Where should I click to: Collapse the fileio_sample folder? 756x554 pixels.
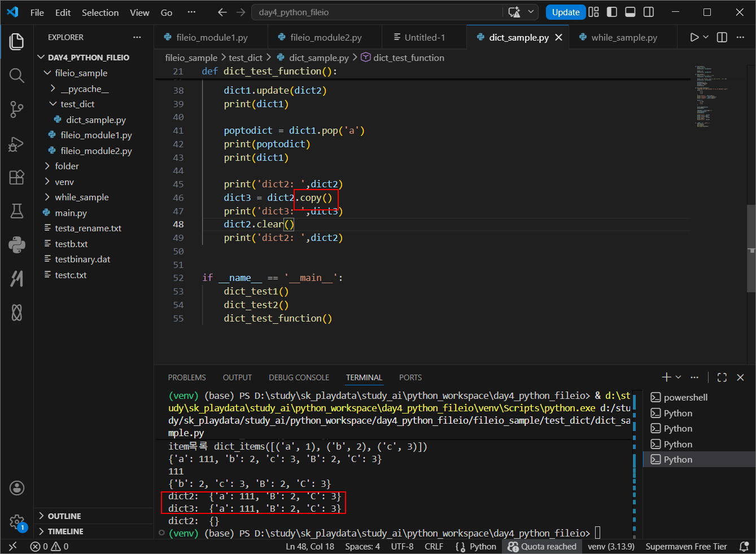point(47,73)
